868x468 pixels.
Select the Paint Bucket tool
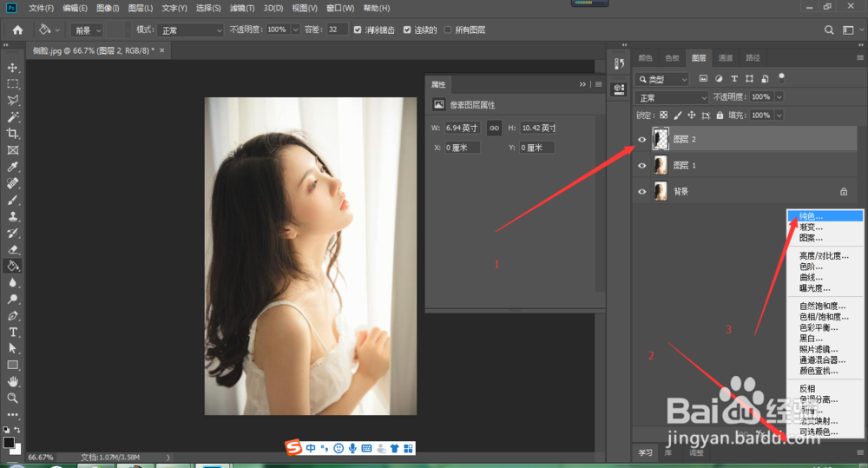[12, 266]
